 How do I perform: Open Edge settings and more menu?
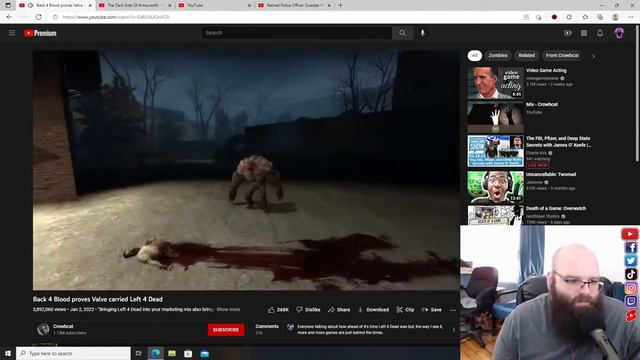coord(631,17)
